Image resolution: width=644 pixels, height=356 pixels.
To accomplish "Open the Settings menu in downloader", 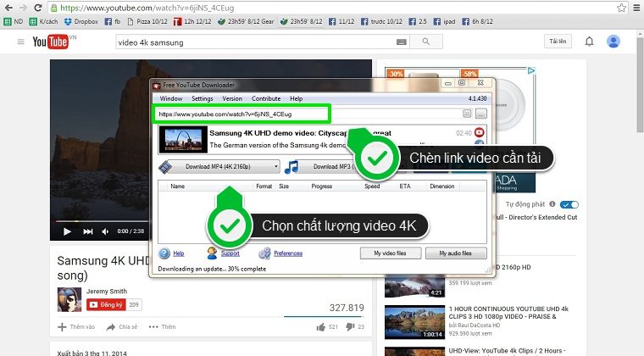I will coord(202,98).
